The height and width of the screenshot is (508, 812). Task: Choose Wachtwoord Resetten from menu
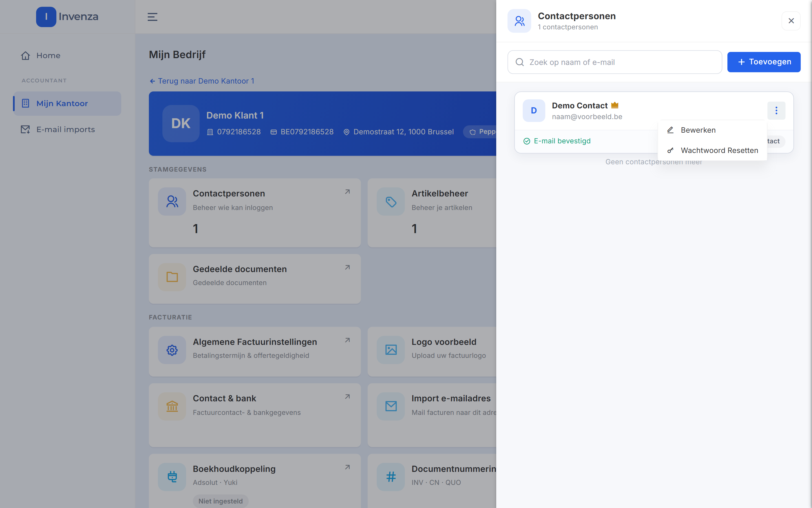click(x=712, y=150)
